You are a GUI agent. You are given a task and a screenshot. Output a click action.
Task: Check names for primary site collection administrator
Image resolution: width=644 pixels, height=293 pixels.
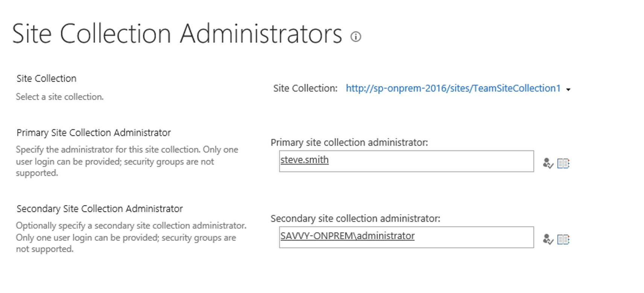548,163
